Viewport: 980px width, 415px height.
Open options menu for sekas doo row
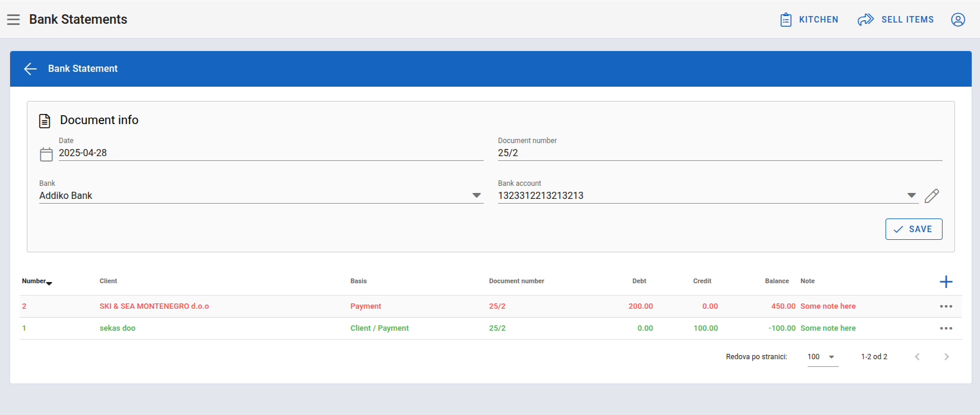tap(946, 328)
